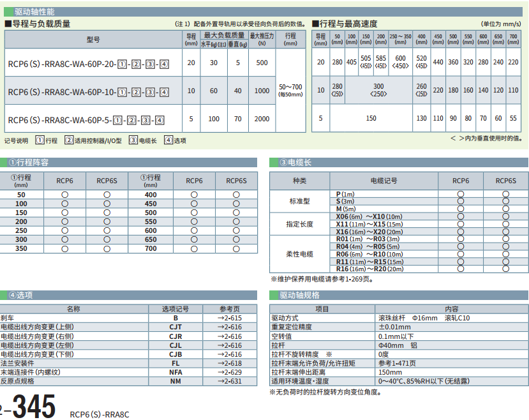
Task: Click model RCP6(S)-RRA8C-WA-60P-5 in the table
Action: 86,120
